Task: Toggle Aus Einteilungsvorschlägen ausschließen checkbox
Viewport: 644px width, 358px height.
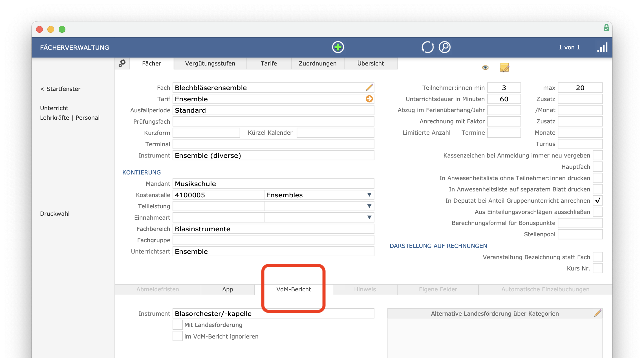Action: pyautogui.click(x=597, y=212)
